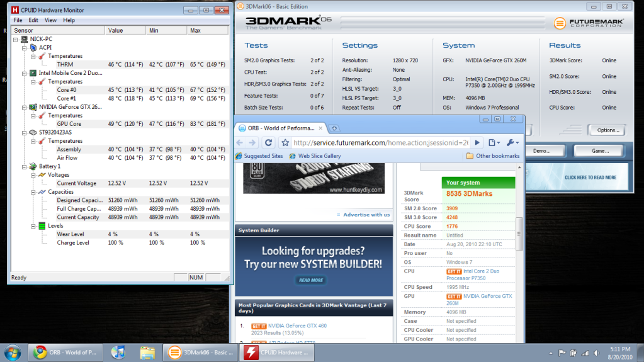Close the ORB browser tab

pos(321,128)
